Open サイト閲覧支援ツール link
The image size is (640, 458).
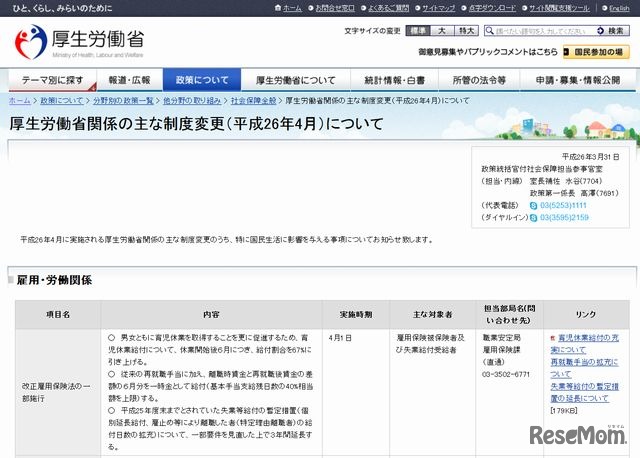(559, 8)
